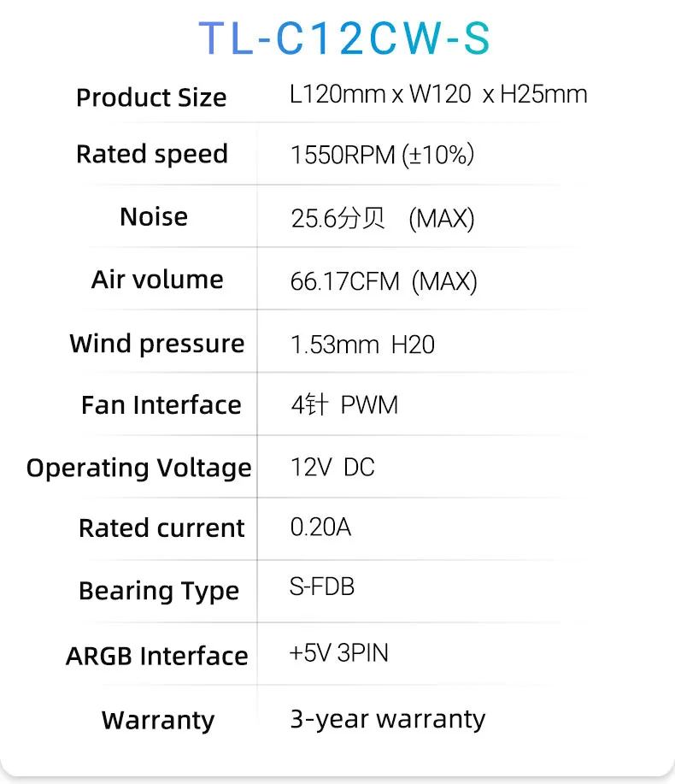Viewport: 675px width, 784px height.
Task: Select the Operating Voltage label
Action: click(139, 468)
